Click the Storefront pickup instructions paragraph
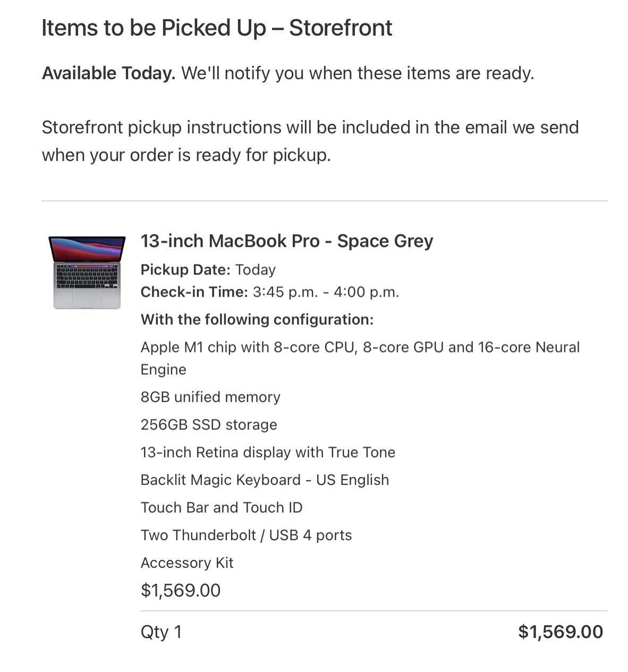628x672 pixels. pyautogui.click(x=310, y=141)
